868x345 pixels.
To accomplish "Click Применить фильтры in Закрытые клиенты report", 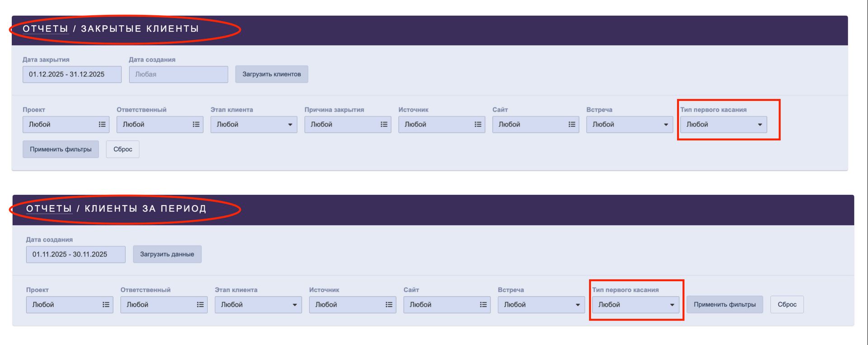I will [61, 149].
